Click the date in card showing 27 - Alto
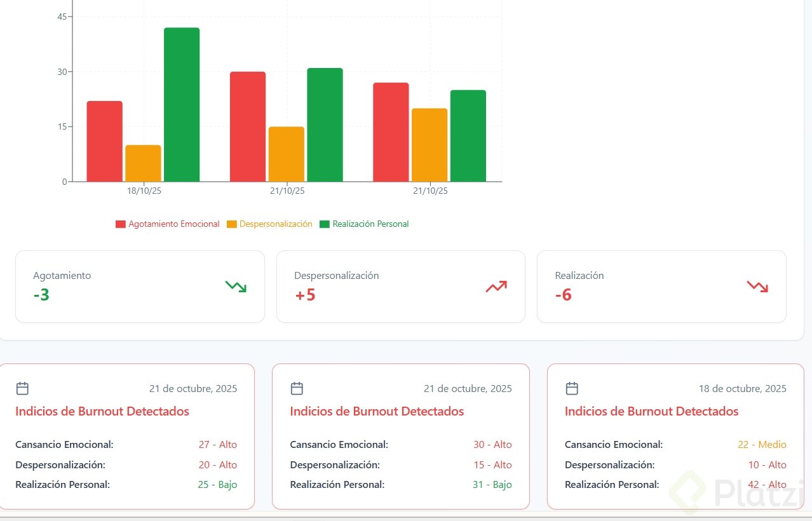This screenshot has height=521, width=812. 193,389
